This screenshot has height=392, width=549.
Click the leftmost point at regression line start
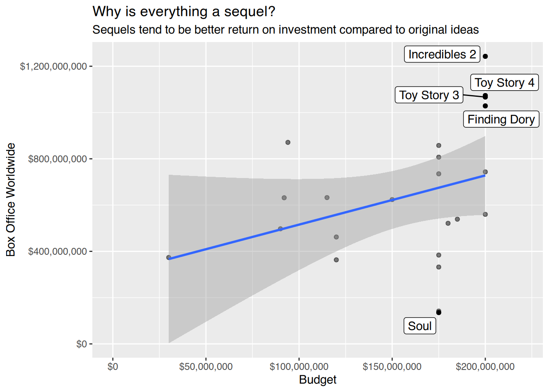[169, 258]
